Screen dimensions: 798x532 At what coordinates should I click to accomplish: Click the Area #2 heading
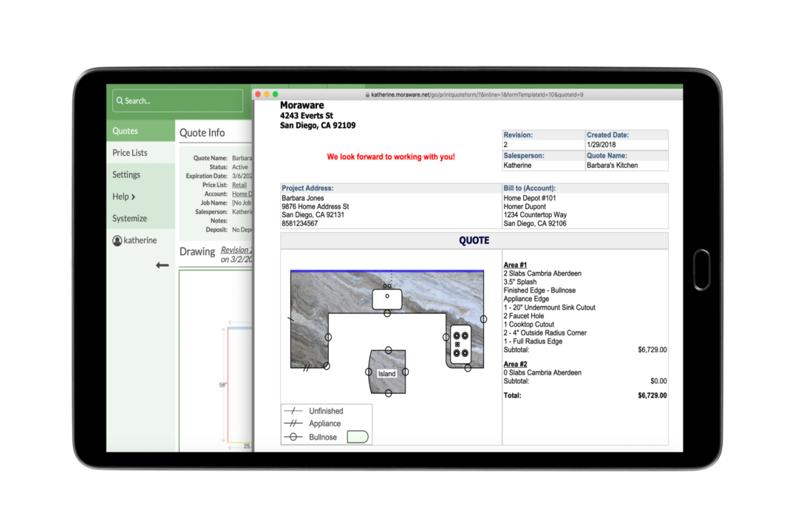coord(515,364)
